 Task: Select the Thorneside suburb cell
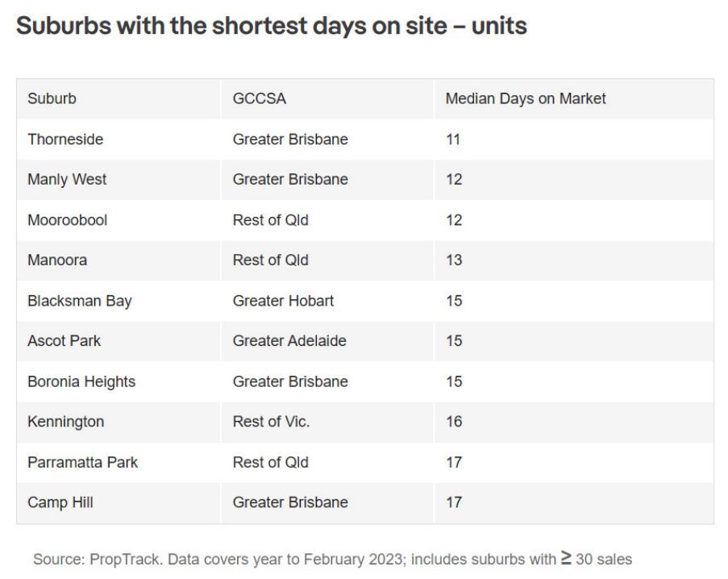(65, 140)
